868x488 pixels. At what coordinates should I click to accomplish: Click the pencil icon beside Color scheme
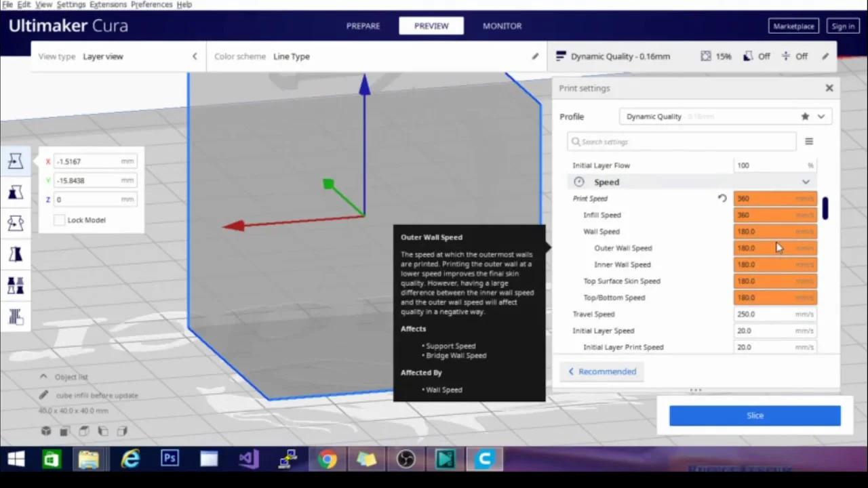[x=535, y=56]
